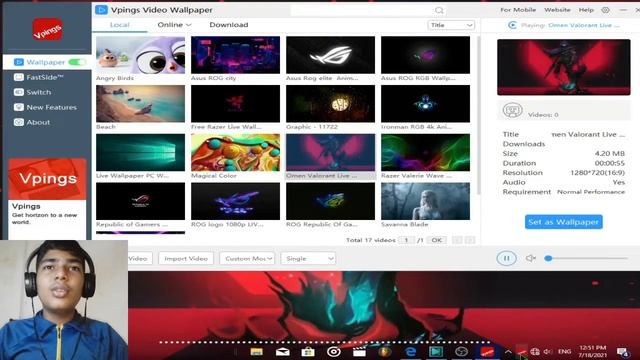Click the Videos playlist icon in preview panel
640x360 pixels.
[x=512, y=111]
